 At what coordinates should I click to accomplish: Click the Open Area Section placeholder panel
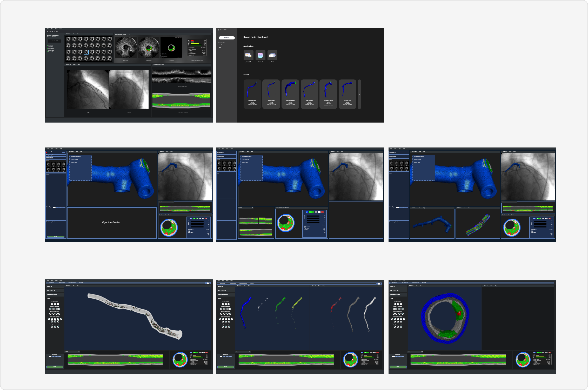point(112,223)
